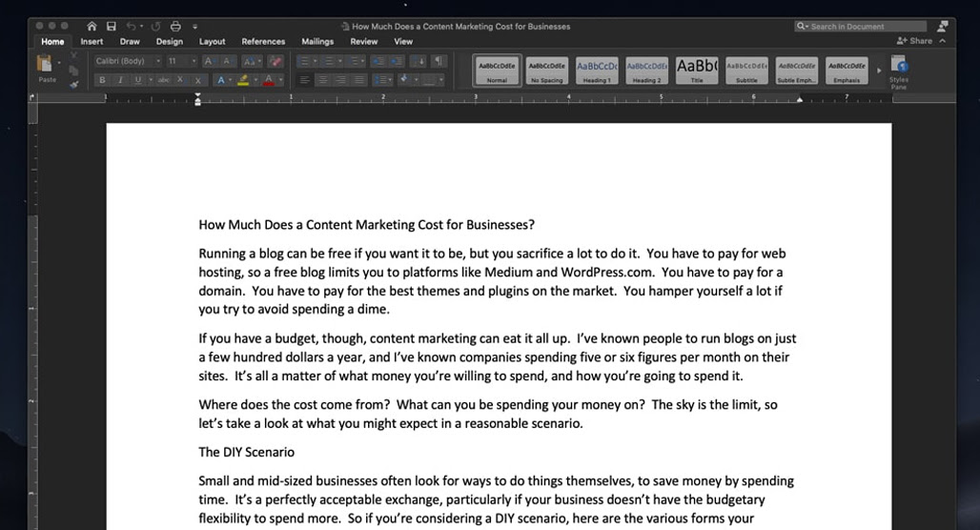Toggle Underline formatting

(x=137, y=80)
